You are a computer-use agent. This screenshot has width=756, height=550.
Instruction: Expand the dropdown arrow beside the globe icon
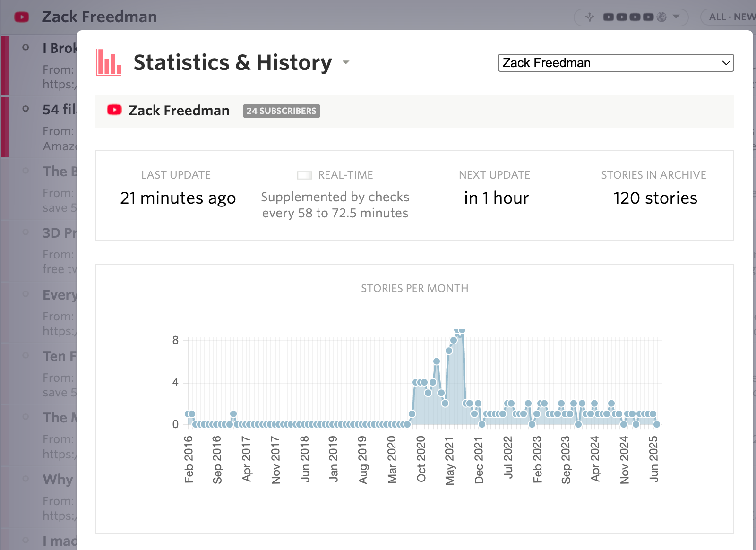point(676,17)
